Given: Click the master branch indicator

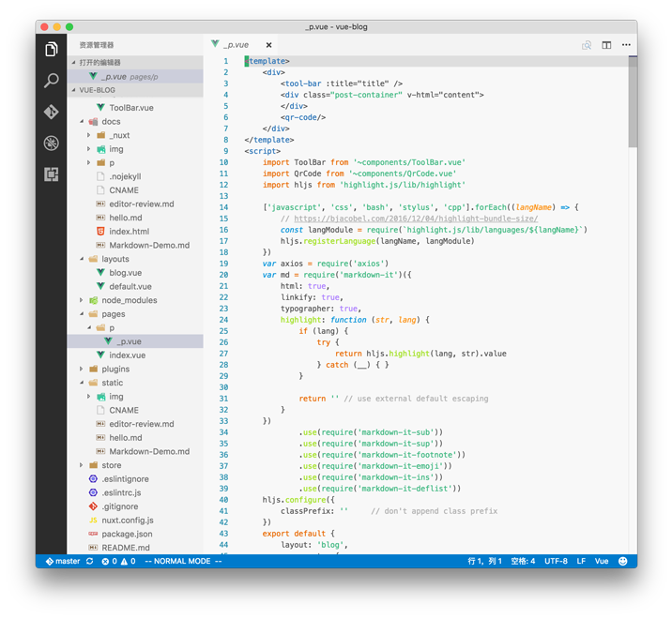Looking at the screenshot, I should click(x=63, y=561).
